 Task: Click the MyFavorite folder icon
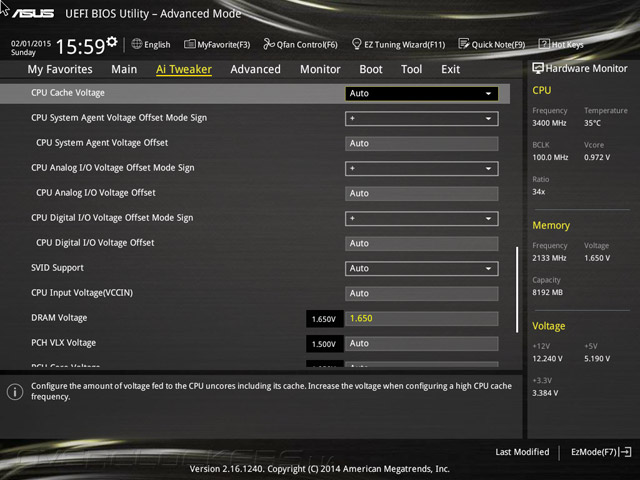coord(189,44)
